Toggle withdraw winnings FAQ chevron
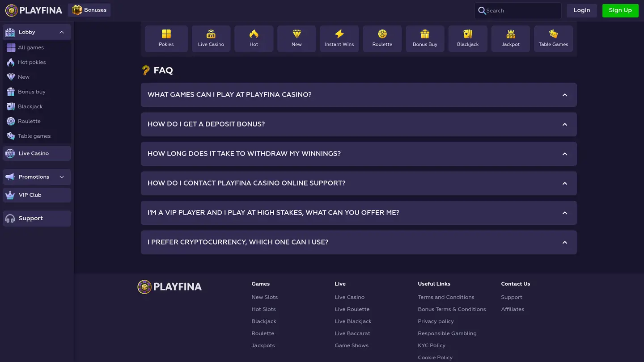Viewport: 644px width, 362px height. point(565,154)
